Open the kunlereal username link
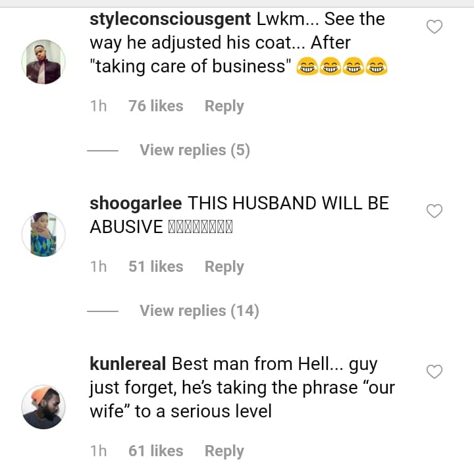The image size is (474, 476). [x=128, y=363]
